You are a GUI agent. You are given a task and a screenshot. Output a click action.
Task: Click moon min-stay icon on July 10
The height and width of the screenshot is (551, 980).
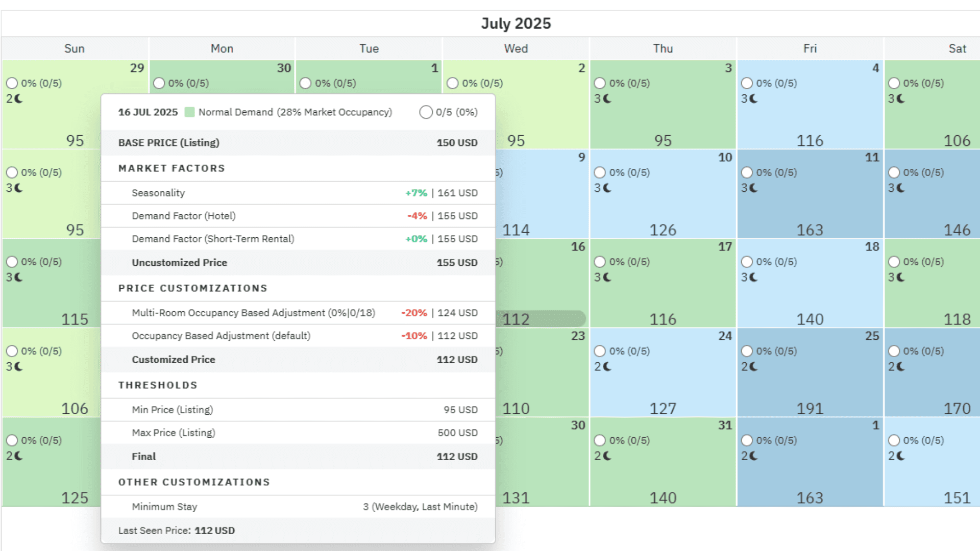tap(606, 188)
